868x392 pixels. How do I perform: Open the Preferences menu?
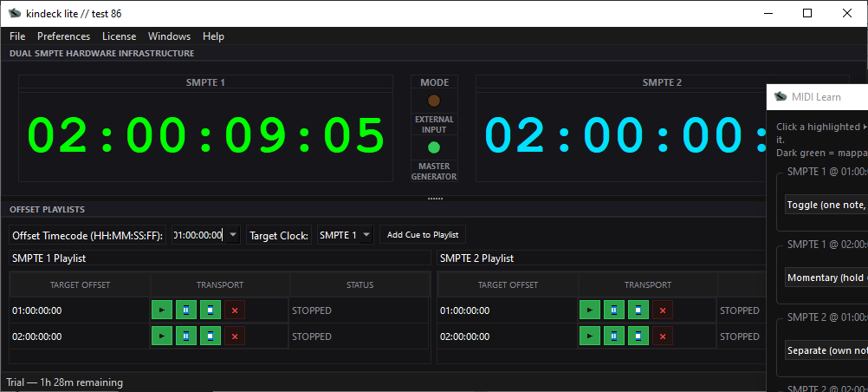click(63, 36)
